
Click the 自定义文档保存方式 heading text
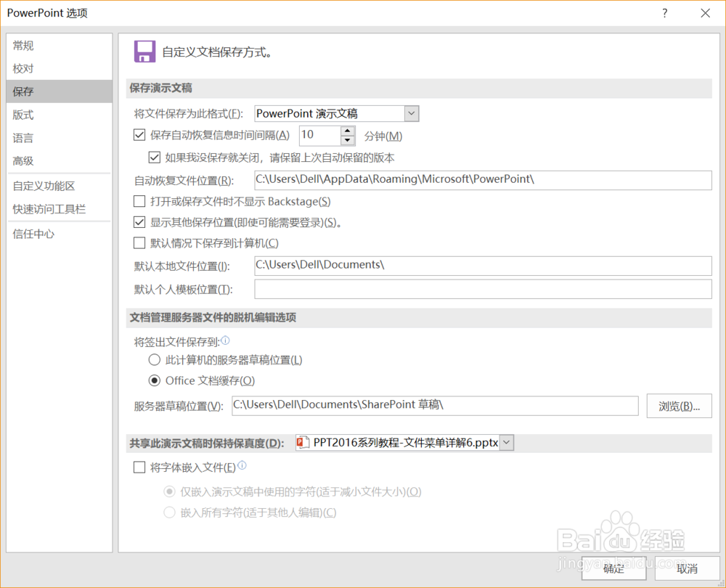[x=216, y=52]
